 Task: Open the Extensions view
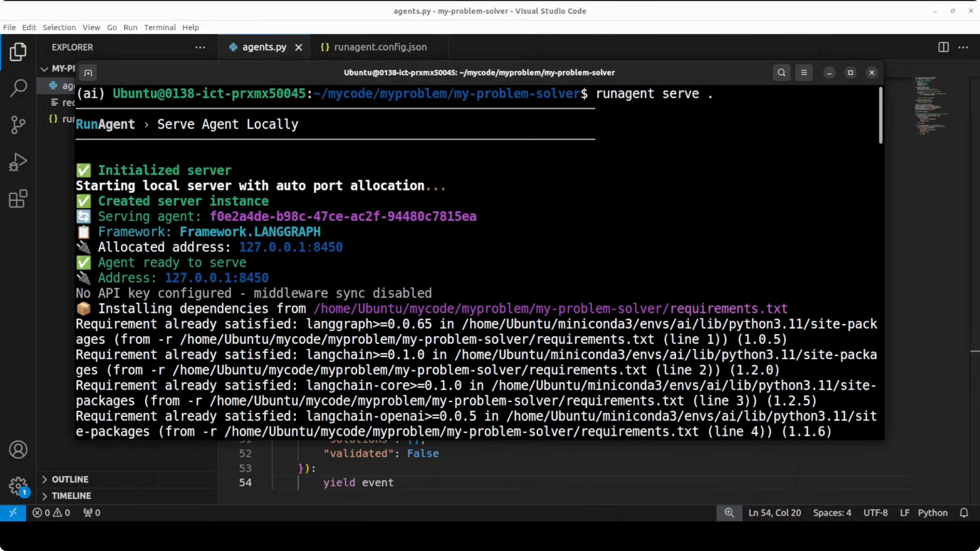[18, 199]
